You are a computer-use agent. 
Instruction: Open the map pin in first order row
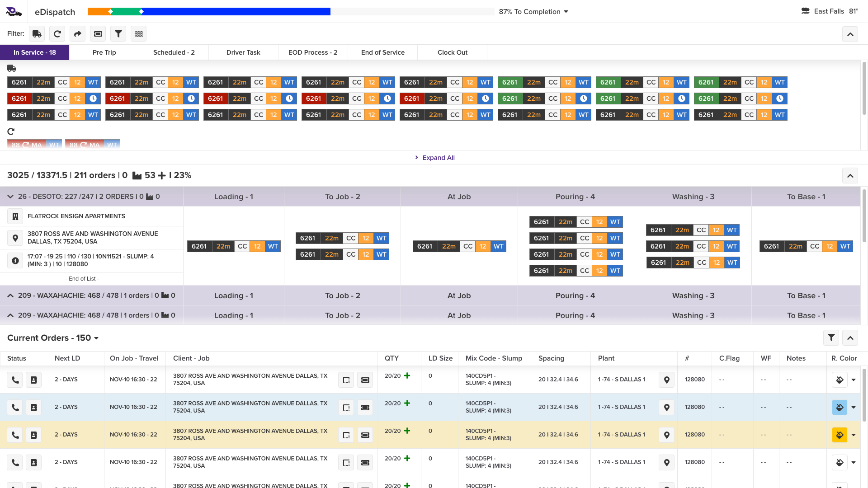[x=666, y=380]
